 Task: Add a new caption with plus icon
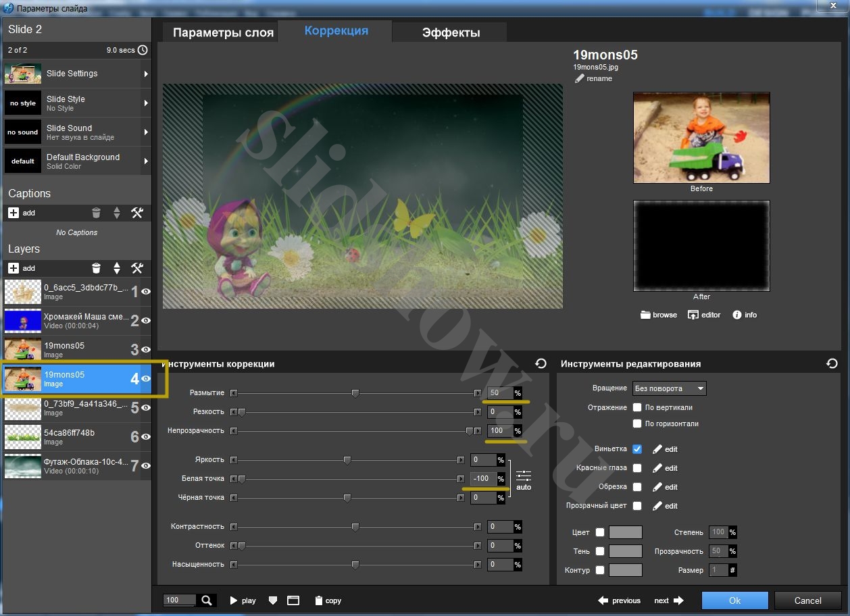(14, 213)
